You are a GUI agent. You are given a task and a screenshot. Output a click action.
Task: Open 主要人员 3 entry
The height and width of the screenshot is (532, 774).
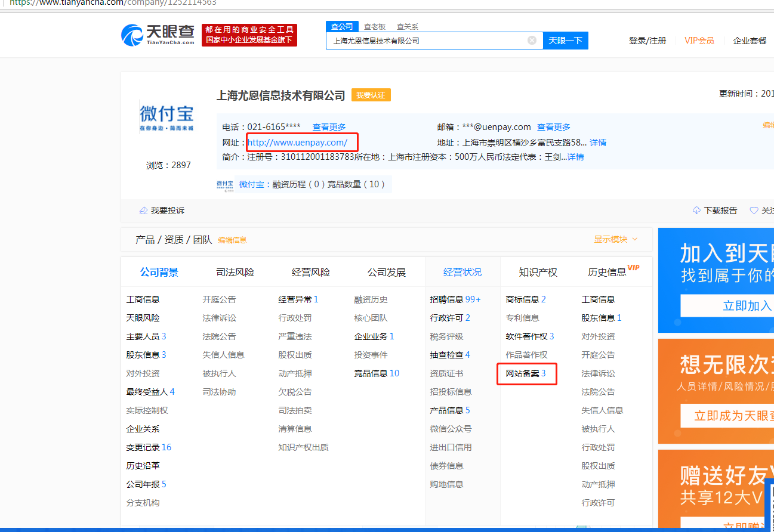[x=146, y=336]
